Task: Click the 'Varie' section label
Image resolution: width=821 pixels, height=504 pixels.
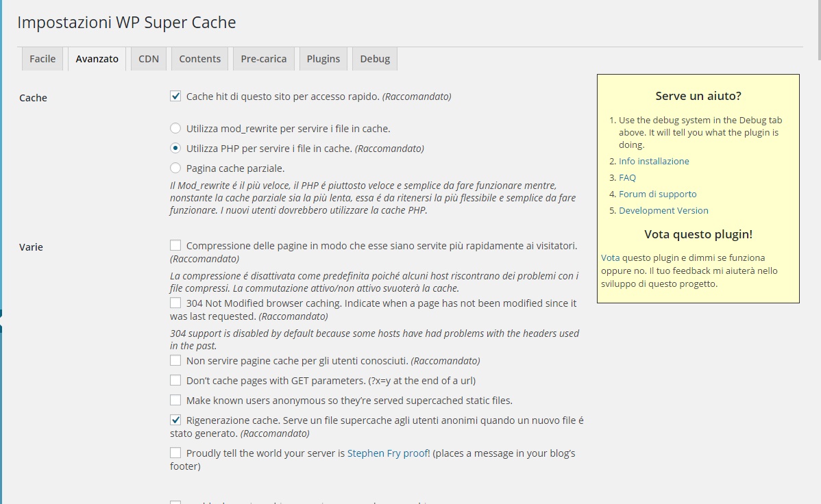Action: click(31, 247)
